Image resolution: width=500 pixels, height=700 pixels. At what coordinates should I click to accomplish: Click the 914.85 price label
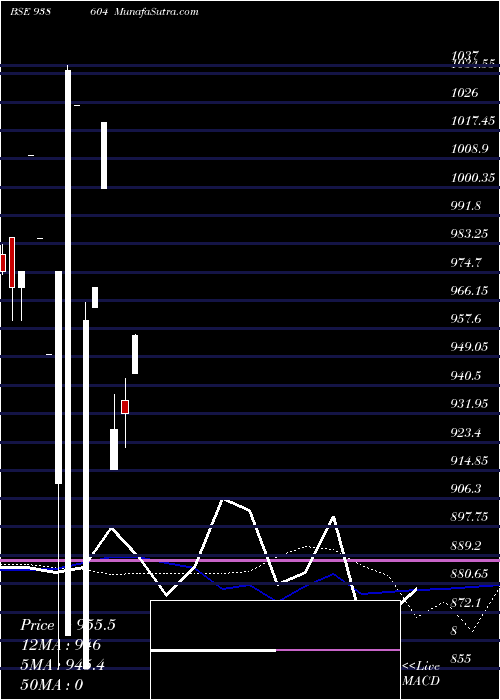[471, 461]
